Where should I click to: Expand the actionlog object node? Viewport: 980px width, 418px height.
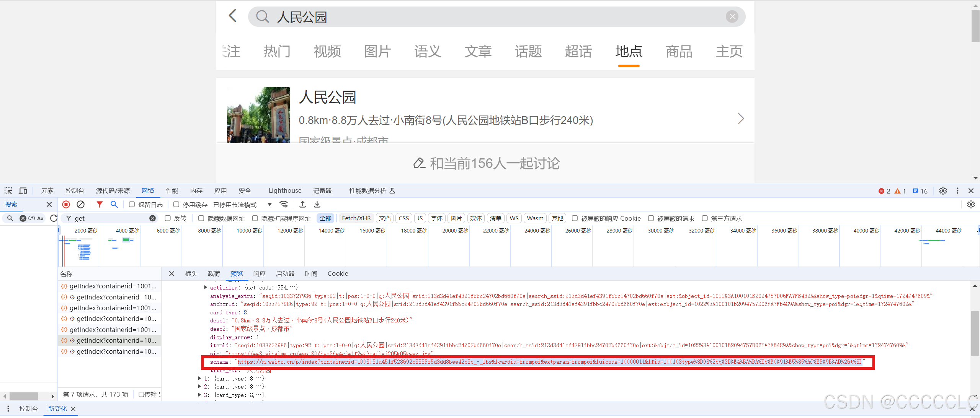pos(206,288)
